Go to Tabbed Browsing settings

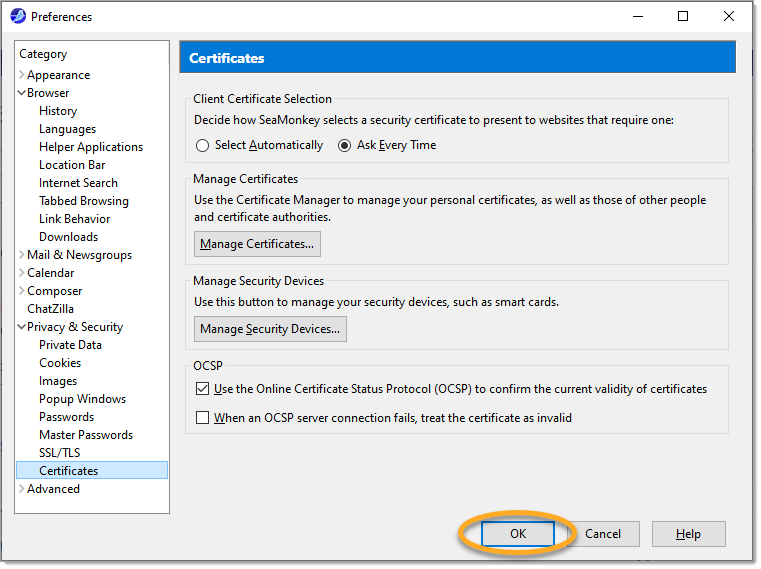(x=83, y=201)
